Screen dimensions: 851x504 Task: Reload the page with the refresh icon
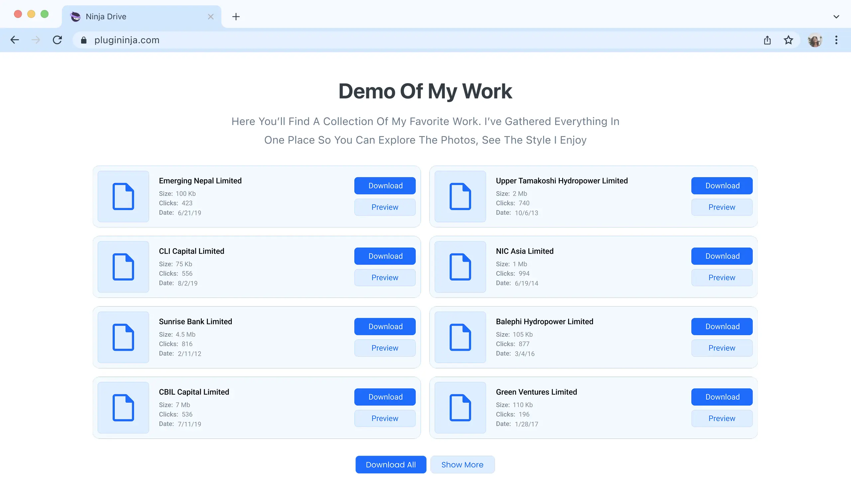(58, 40)
